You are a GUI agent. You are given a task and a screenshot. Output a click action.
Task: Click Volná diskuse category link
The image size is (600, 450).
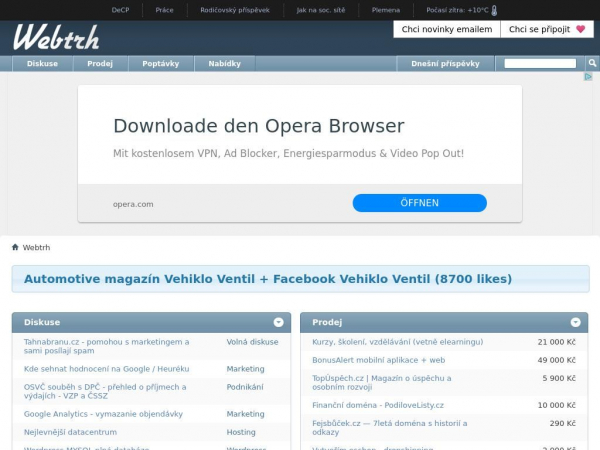click(x=253, y=342)
